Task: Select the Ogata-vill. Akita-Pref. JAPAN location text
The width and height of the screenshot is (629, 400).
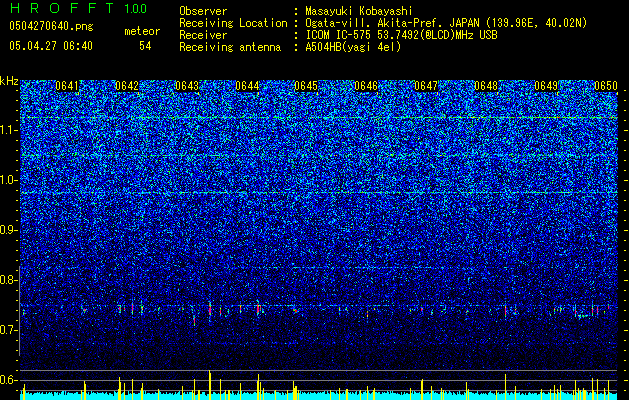Action: [446, 23]
